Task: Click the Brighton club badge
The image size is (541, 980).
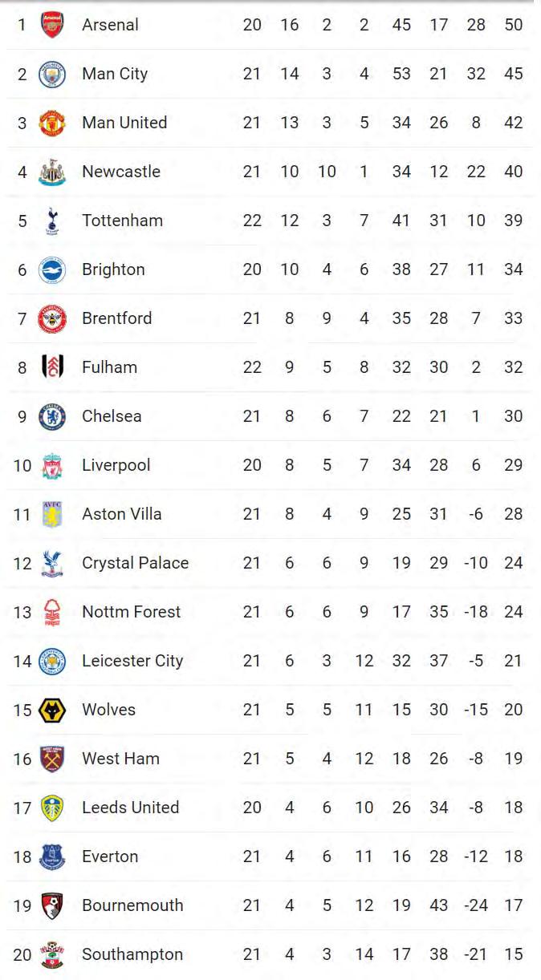Action: coord(52,269)
